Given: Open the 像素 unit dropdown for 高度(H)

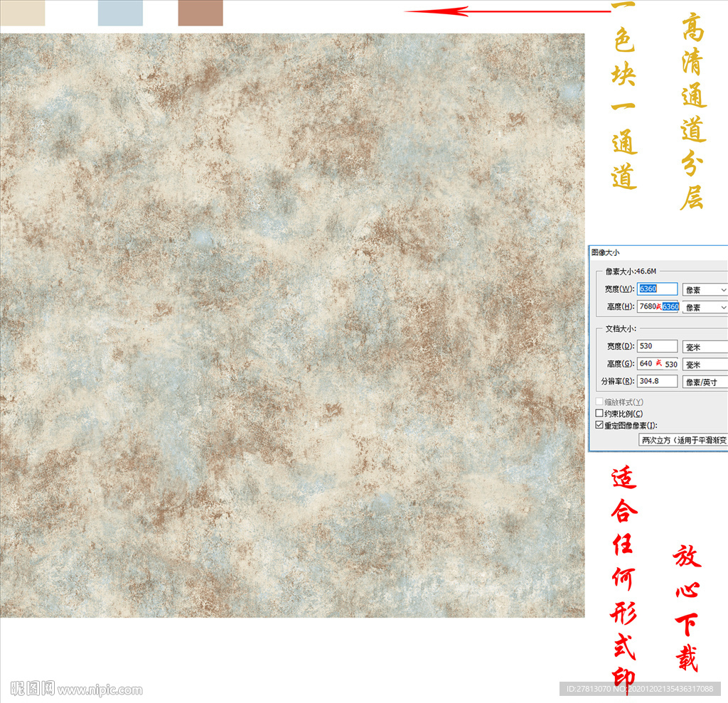Looking at the screenshot, I should [705, 307].
